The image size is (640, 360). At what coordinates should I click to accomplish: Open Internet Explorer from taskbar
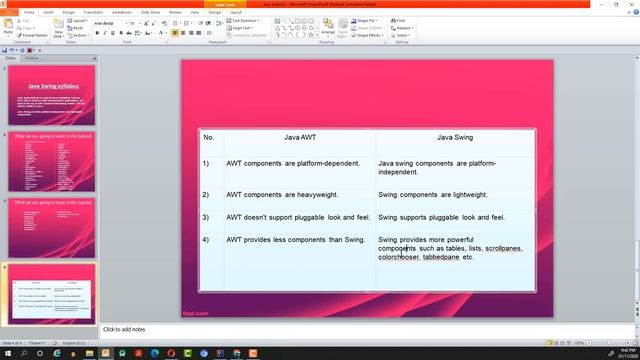57,353
